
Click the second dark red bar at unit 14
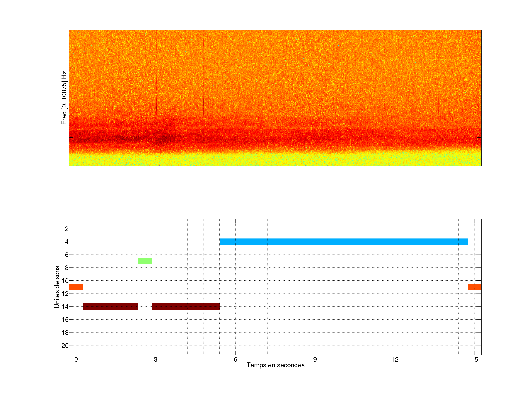click(186, 306)
